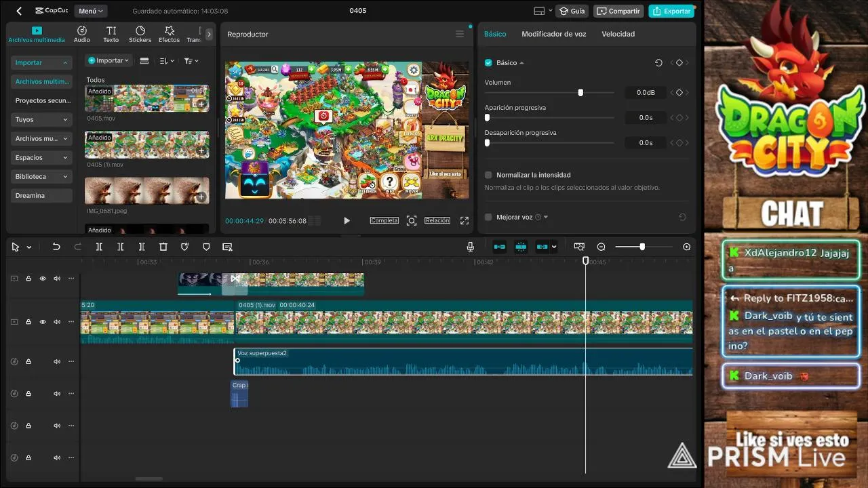Screen dimensions: 868x488
Task: Open the Guía tutorial button
Action: click(572, 11)
